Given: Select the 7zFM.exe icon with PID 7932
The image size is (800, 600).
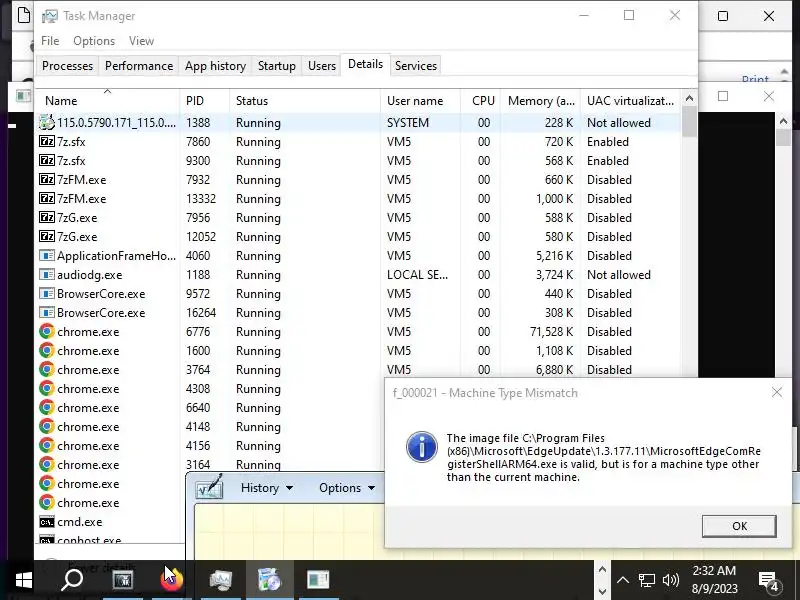Looking at the screenshot, I should (47, 180).
